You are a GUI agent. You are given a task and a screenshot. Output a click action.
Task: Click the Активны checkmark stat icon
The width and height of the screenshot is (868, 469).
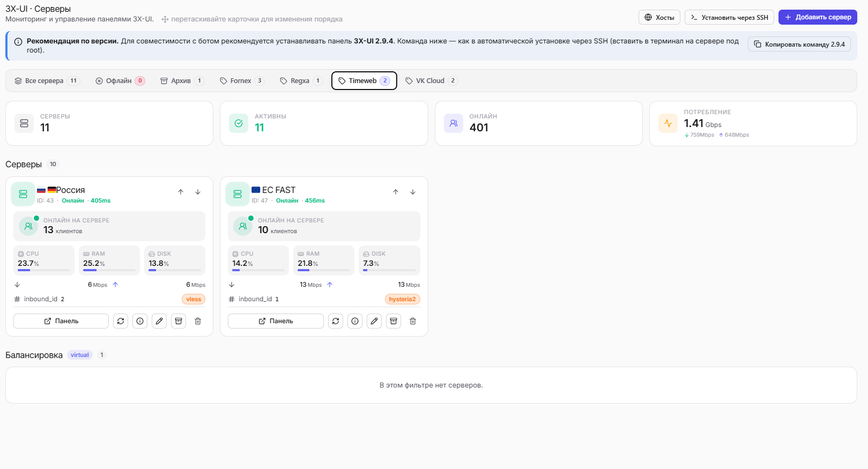[239, 123]
